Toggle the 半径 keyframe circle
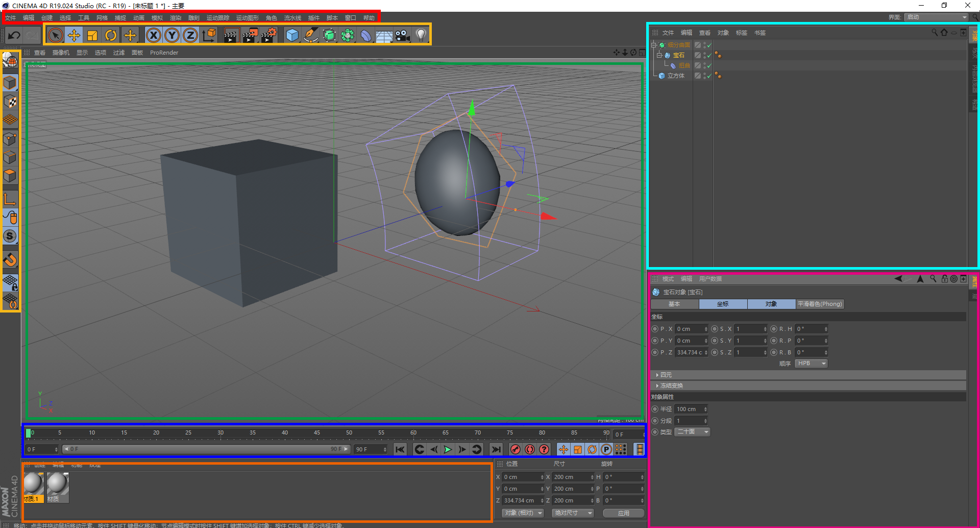The image size is (980, 528). pyautogui.click(x=655, y=409)
